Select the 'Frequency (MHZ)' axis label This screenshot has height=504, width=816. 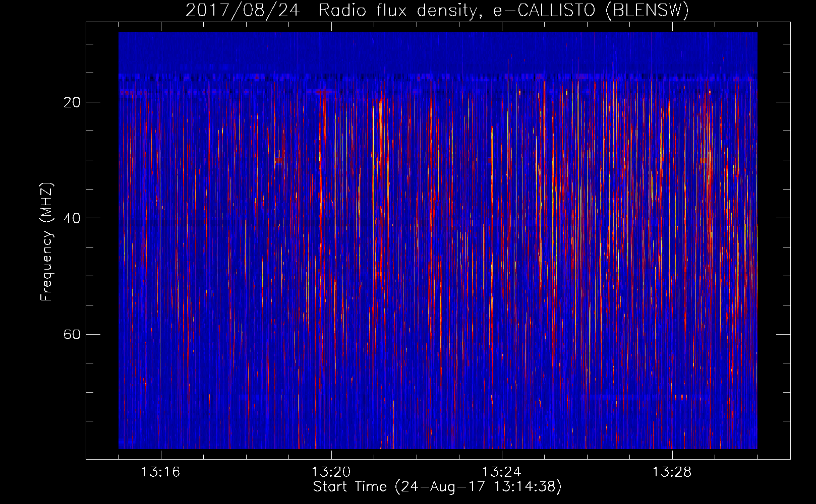point(46,242)
